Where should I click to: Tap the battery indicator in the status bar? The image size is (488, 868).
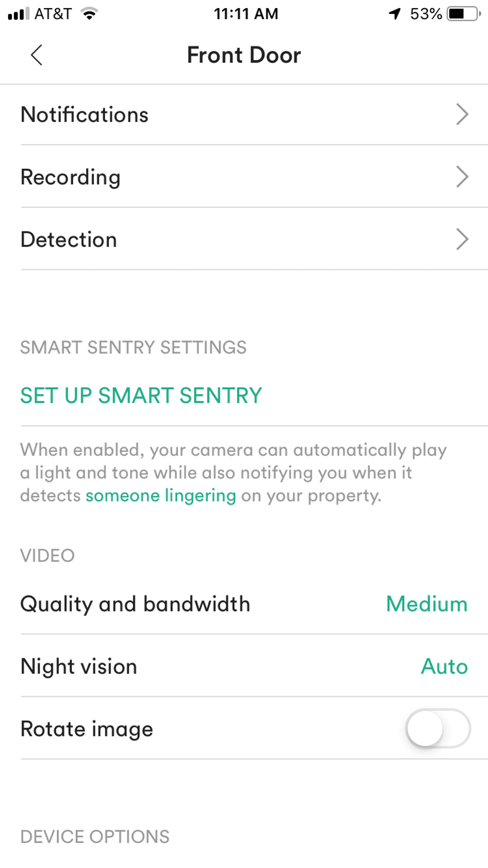pos(461,13)
